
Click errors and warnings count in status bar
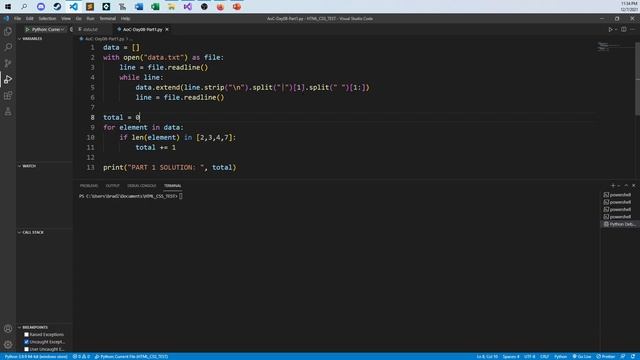tap(81, 356)
